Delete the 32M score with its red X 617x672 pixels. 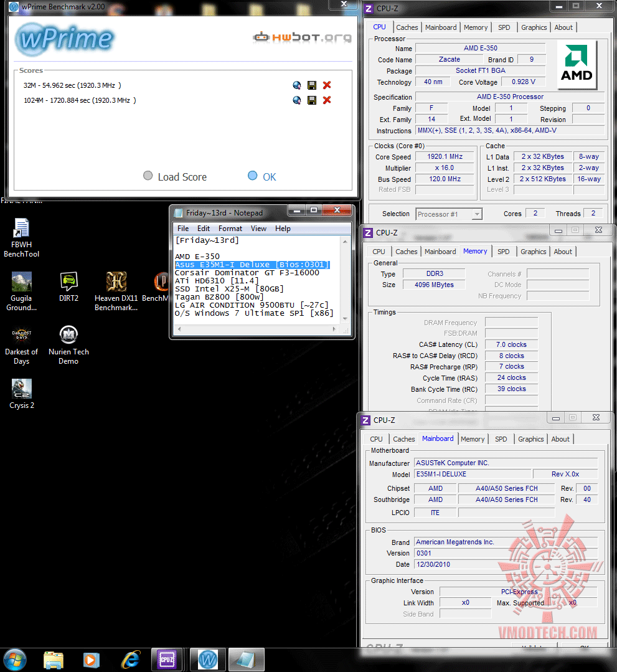[327, 85]
